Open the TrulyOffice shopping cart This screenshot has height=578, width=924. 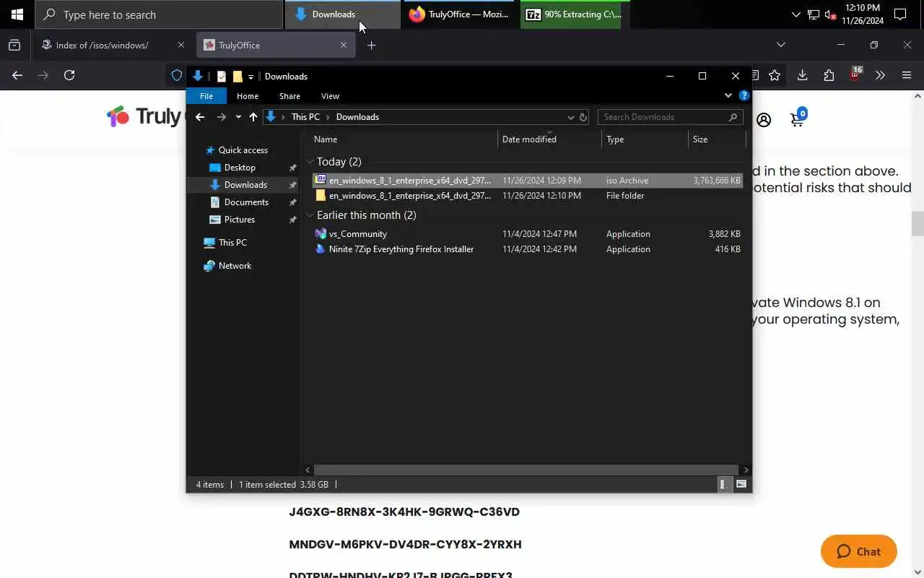(x=798, y=118)
